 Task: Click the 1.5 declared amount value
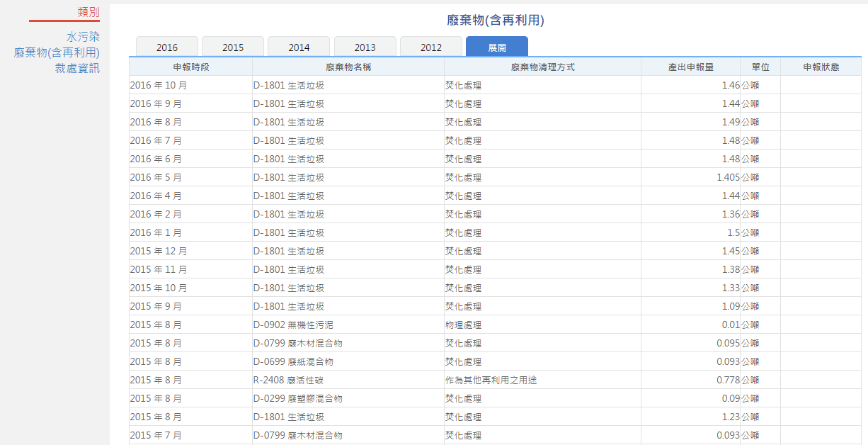tap(733, 232)
